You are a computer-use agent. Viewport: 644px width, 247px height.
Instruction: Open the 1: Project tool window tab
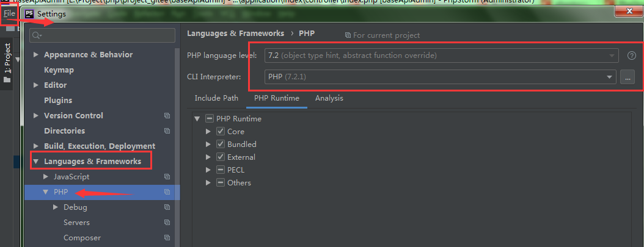point(7,58)
